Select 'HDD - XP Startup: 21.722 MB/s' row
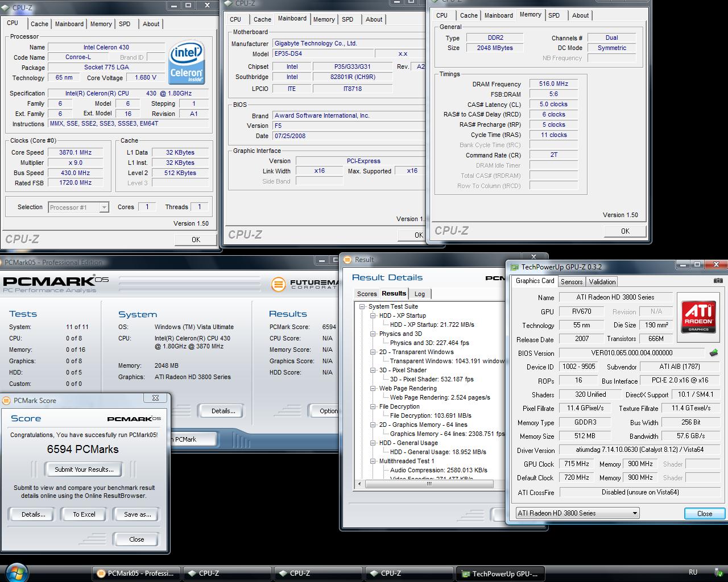This screenshot has width=728, height=582. point(432,325)
